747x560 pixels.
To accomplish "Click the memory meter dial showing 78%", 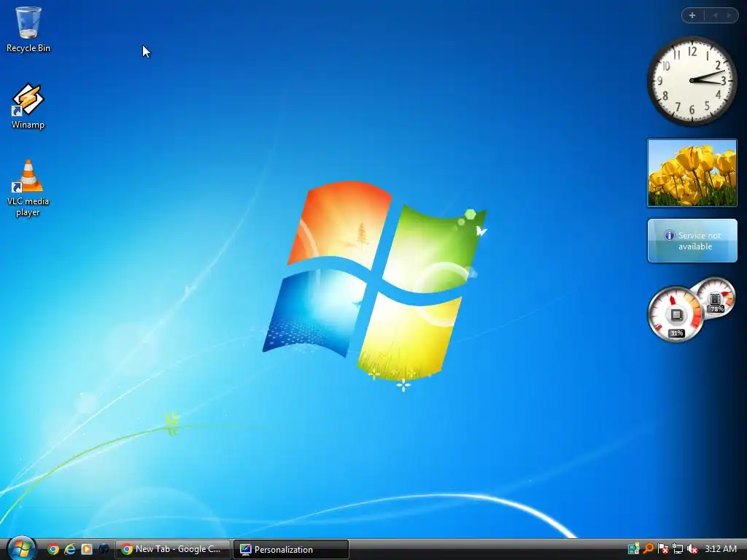I will (715, 297).
